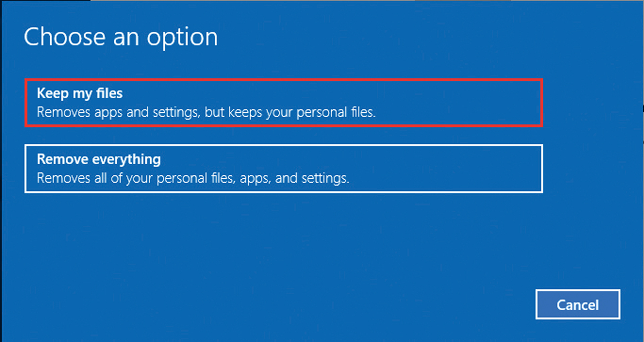Choose reset keeping your personal files

(x=283, y=103)
